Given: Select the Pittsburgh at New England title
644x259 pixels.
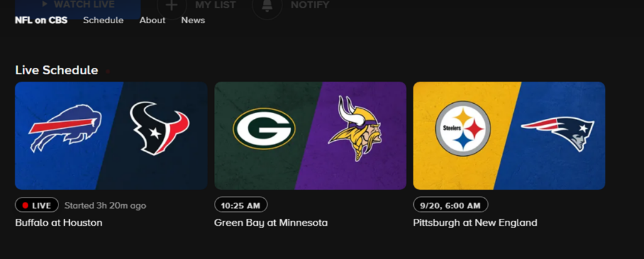Looking at the screenshot, I should (x=475, y=223).
